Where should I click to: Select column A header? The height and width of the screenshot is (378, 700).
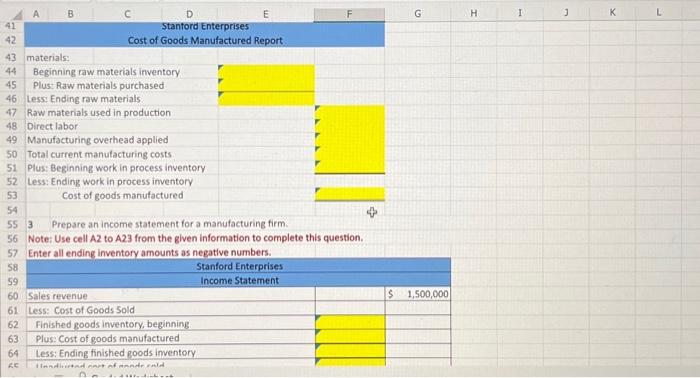coord(36,14)
